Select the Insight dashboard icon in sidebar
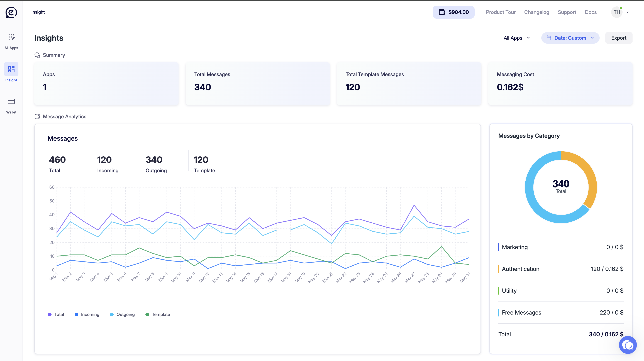644x361 pixels. point(11,69)
